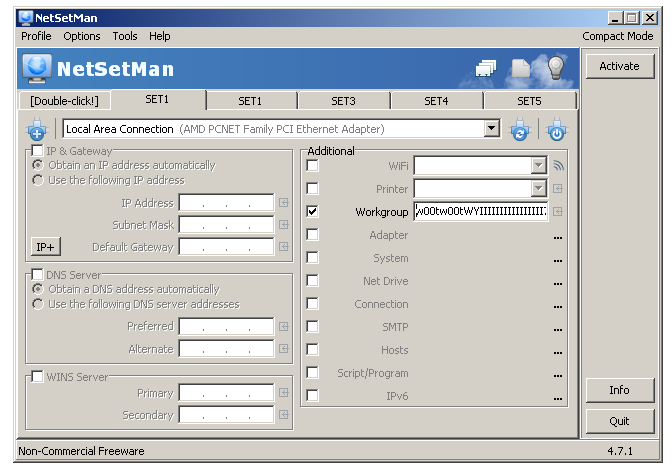
Task: Open the Printer dropdown list
Action: point(539,189)
